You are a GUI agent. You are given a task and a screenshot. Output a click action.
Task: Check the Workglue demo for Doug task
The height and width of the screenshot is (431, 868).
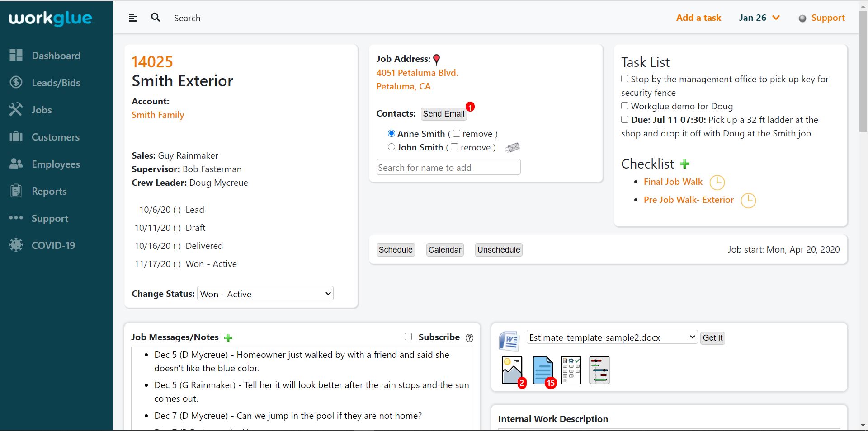pyautogui.click(x=625, y=106)
